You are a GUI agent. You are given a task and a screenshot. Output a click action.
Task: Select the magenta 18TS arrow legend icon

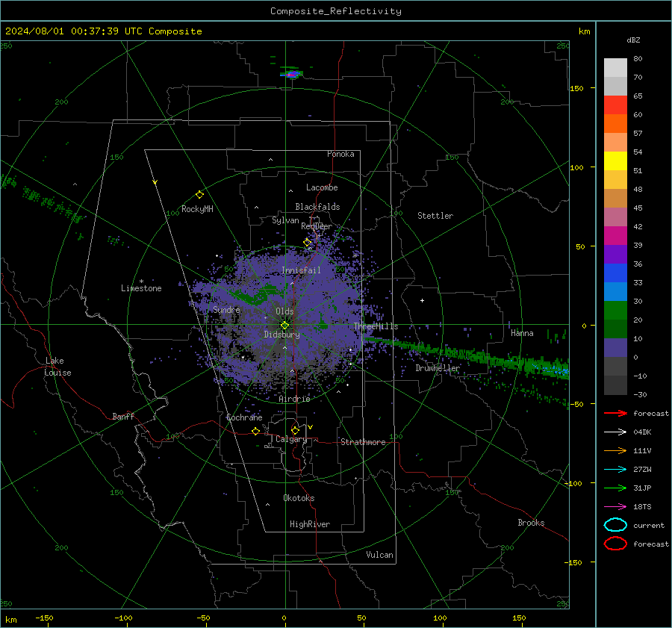point(615,507)
